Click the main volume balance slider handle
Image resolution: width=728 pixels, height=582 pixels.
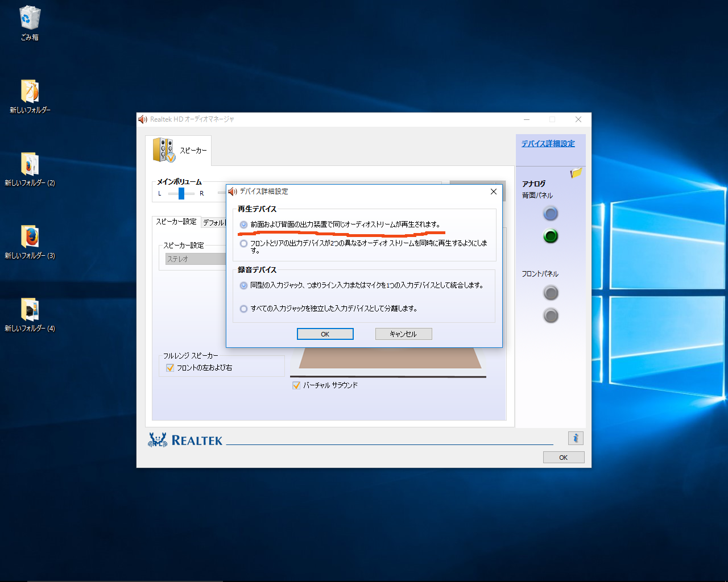click(181, 194)
